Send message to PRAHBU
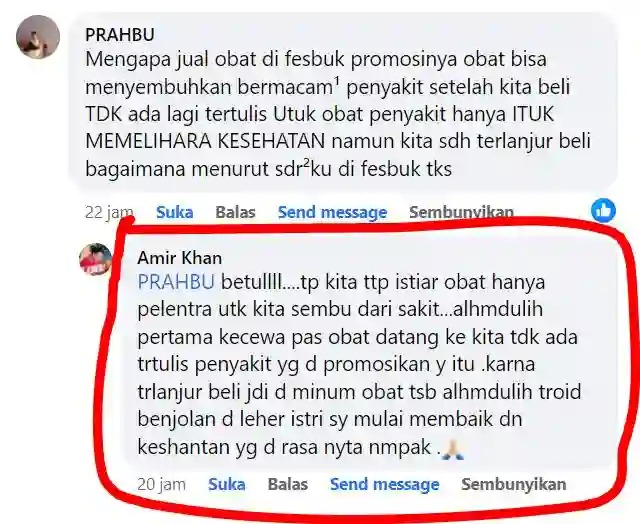640x524 pixels. [x=332, y=212]
